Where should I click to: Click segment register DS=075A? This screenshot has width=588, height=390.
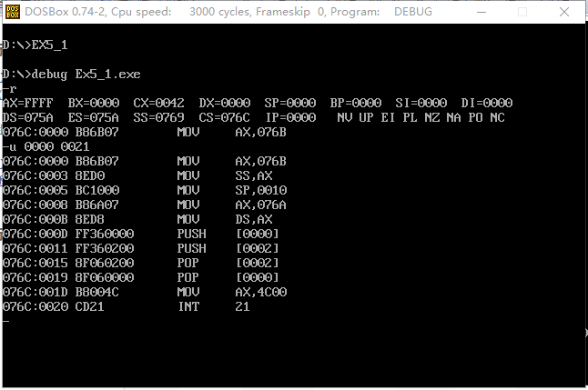click(x=28, y=117)
